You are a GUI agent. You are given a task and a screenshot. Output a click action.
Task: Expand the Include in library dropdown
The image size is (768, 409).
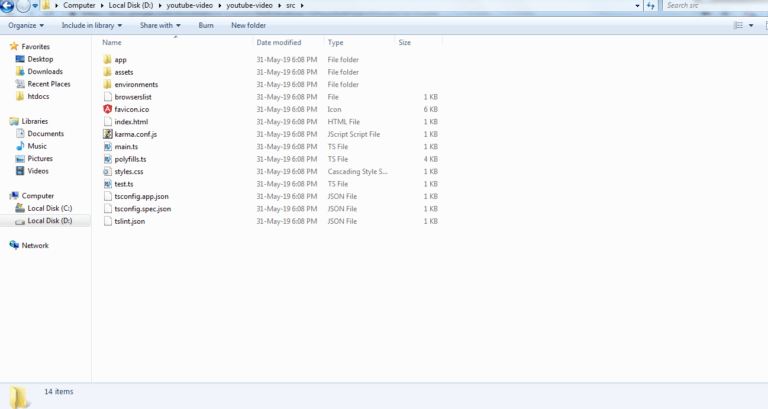(x=95, y=25)
